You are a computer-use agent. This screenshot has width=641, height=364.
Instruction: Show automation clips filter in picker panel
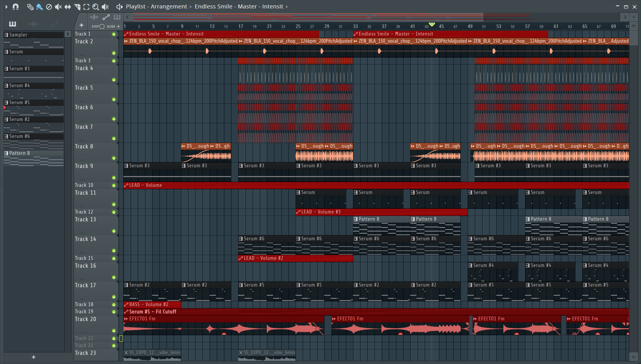[55, 24]
